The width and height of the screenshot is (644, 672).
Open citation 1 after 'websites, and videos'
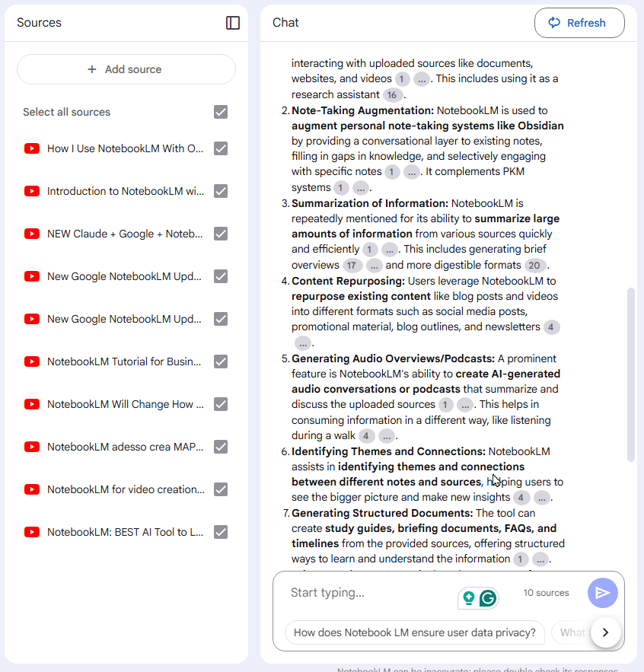(402, 79)
